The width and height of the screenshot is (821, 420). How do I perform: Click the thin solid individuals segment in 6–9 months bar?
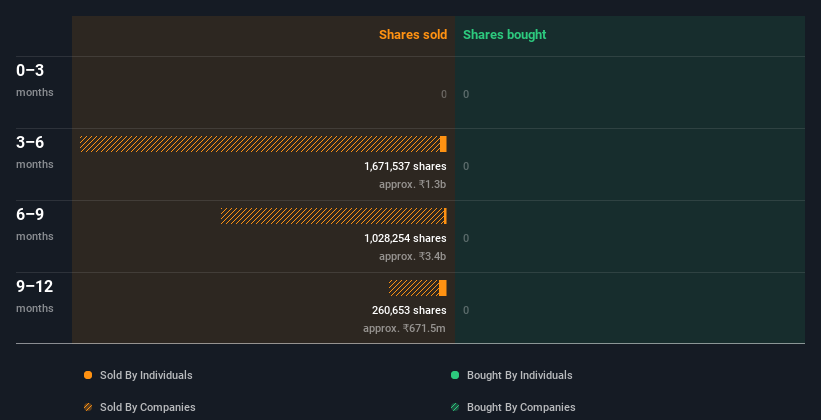[x=446, y=216]
